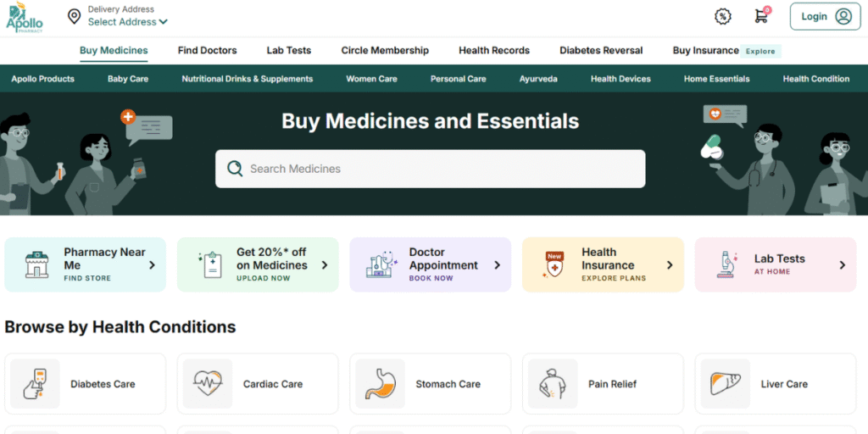Open the offers percent badge icon
Image resolution: width=868 pixels, height=434 pixels.
click(x=722, y=17)
